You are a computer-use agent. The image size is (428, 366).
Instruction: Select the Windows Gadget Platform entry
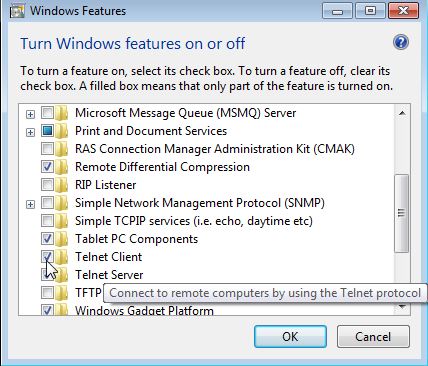click(x=144, y=310)
